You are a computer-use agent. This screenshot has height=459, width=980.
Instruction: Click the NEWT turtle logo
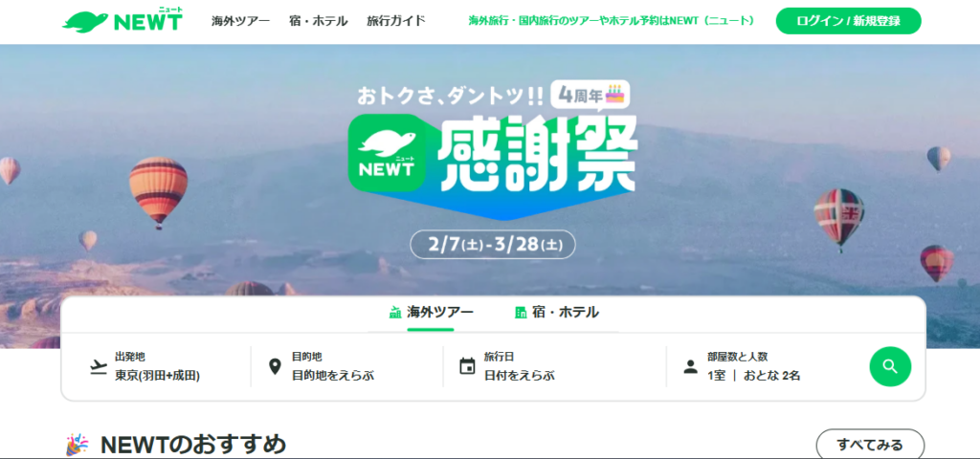tap(122, 21)
